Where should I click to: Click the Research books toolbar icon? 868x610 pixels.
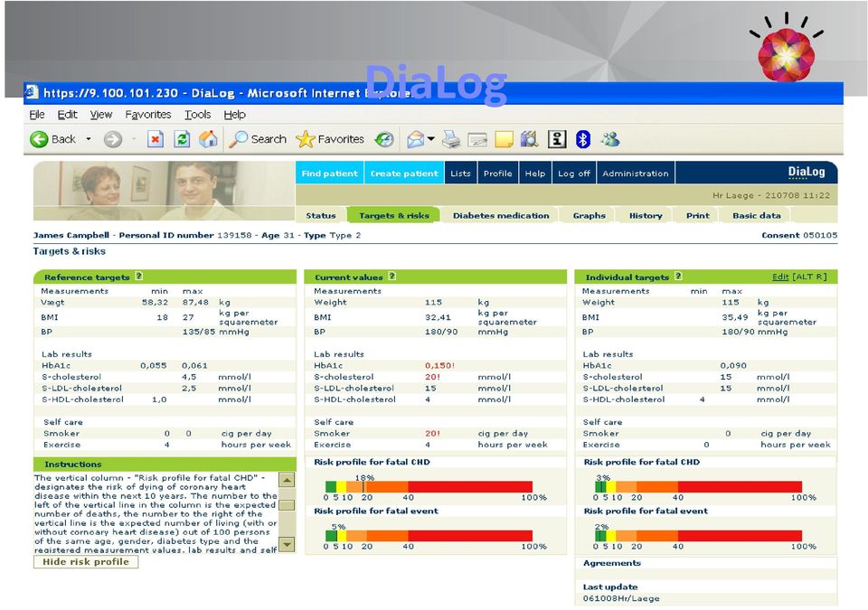530,139
